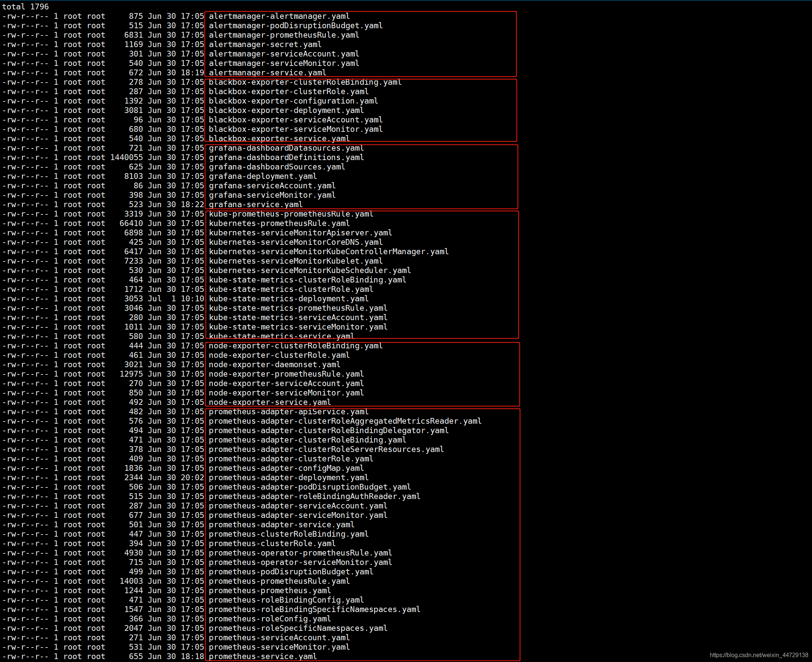Select node-exporter-serviceMonitor.yaml
Image resolution: width=812 pixels, height=662 pixels.
pyautogui.click(x=286, y=393)
